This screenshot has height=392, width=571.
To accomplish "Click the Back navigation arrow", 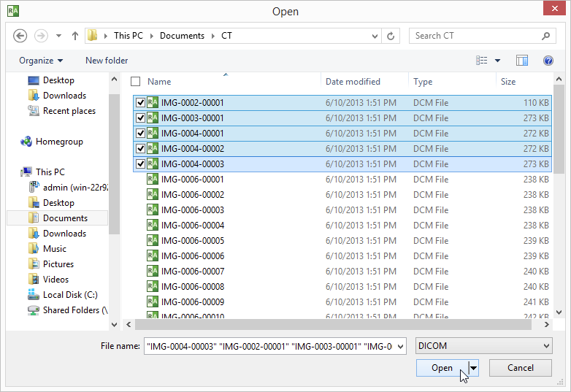I will pos(20,36).
